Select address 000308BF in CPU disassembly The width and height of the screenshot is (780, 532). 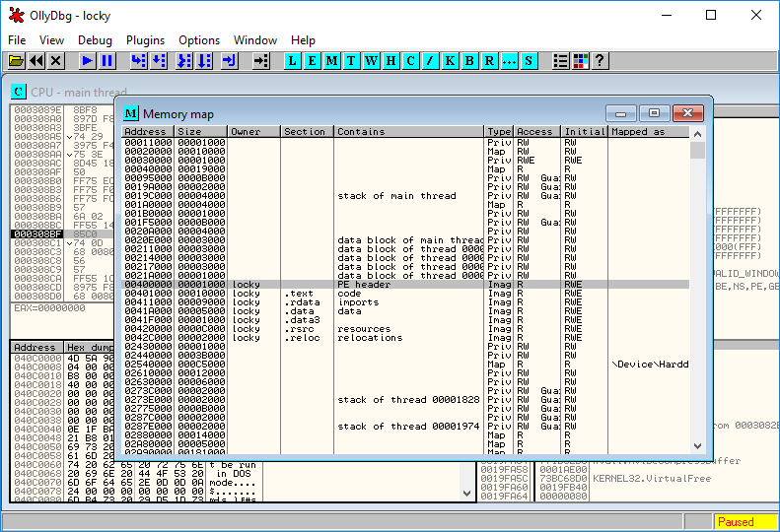click(x=37, y=234)
